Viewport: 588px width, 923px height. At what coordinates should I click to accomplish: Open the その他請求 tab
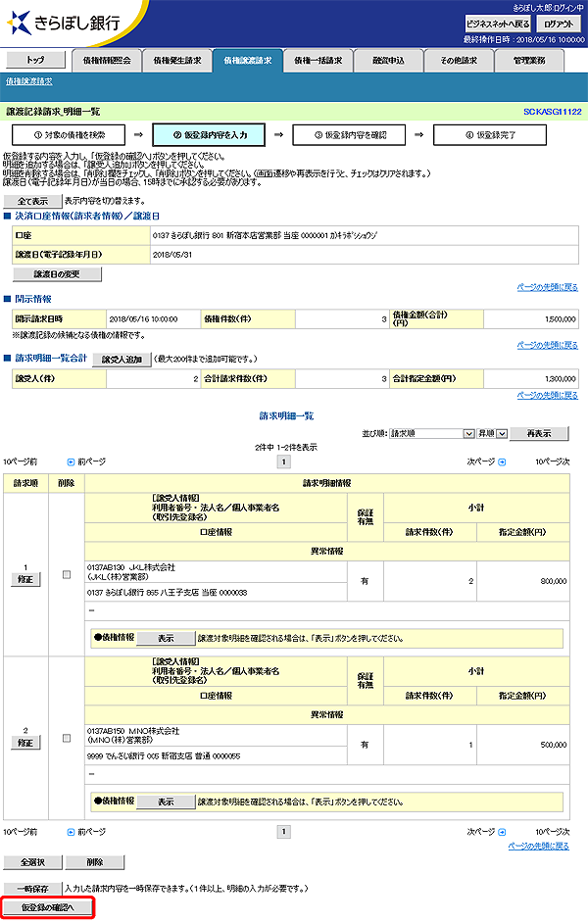click(459, 61)
